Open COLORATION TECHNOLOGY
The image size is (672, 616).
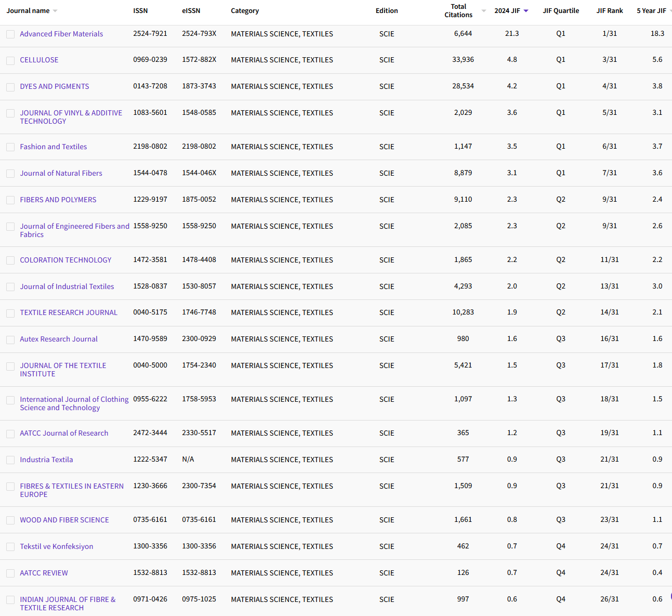point(65,260)
